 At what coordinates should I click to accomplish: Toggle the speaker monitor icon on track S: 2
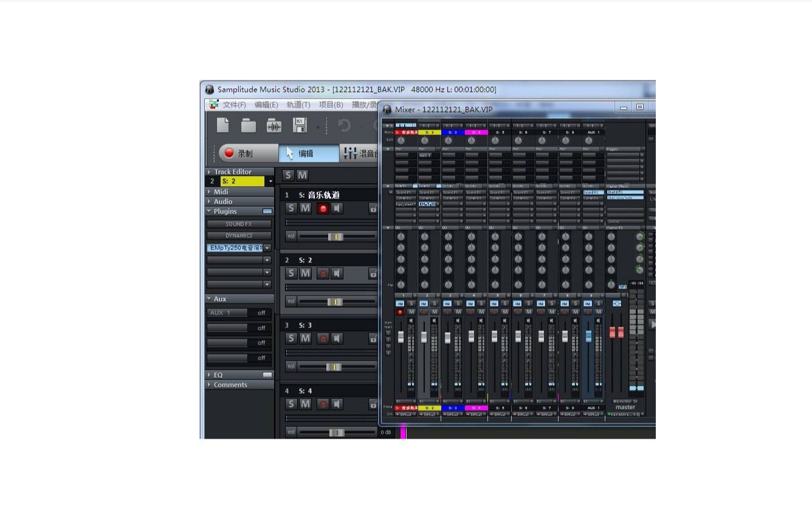pos(337,273)
